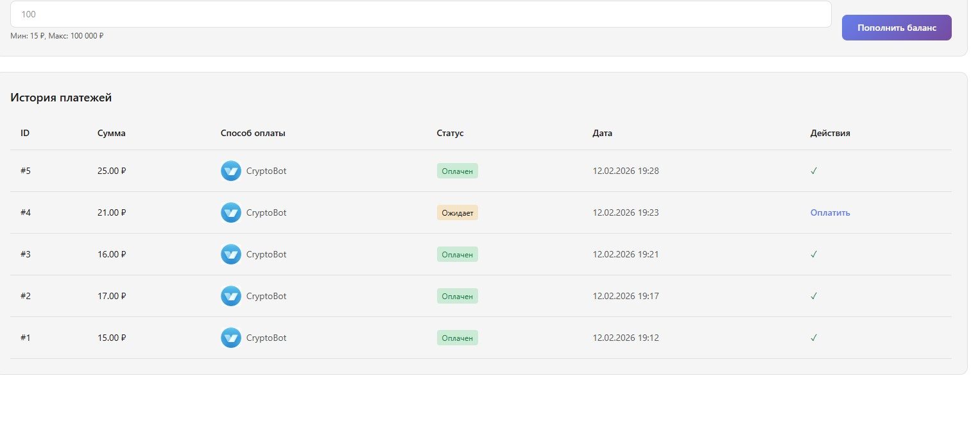
Task: Click CryptoBot icon in payment #2 row
Action: click(230, 296)
